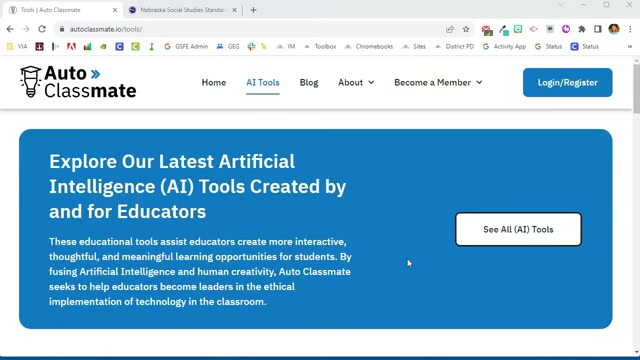Close the Nebraska Social Studies tab
Viewport: 640px width, 360px height.
coord(234,10)
